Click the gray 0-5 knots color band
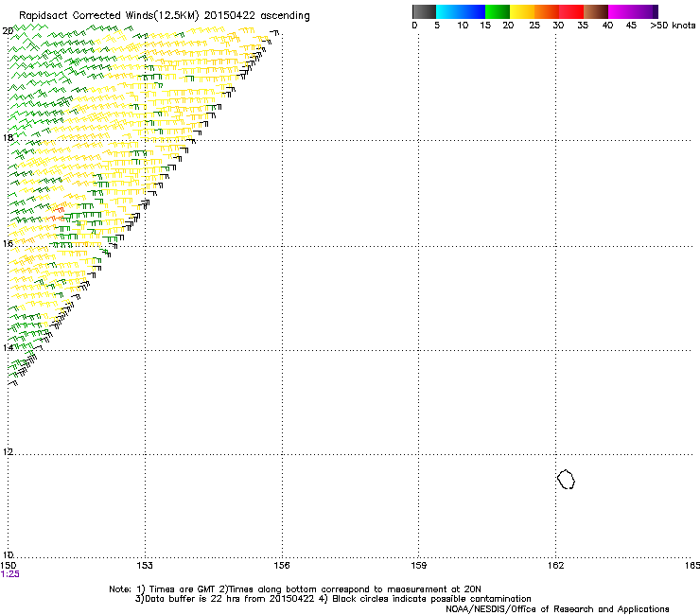This screenshot has width=700, height=615. [424, 11]
